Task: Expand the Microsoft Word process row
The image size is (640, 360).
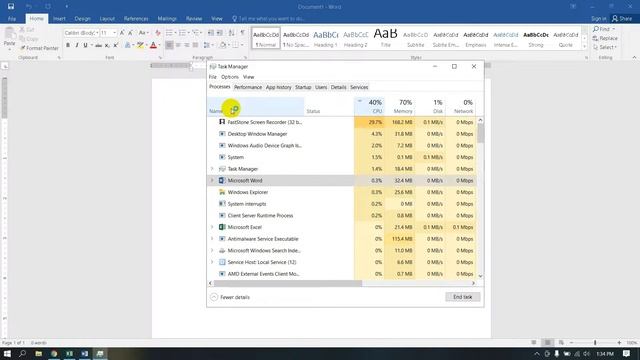Action: [x=212, y=180]
